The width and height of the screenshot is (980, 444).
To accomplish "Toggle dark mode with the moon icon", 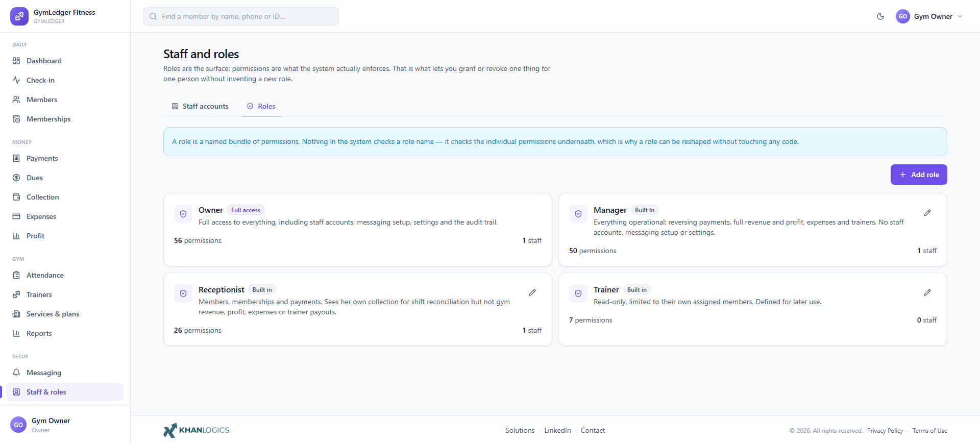I will click(x=880, y=16).
